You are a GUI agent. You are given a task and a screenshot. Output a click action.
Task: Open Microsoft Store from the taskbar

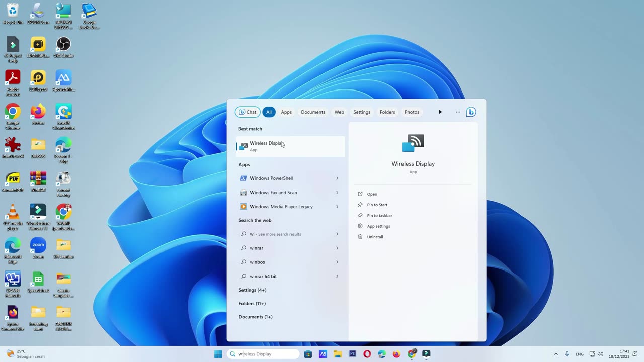pyautogui.click(x=308, y=354)
